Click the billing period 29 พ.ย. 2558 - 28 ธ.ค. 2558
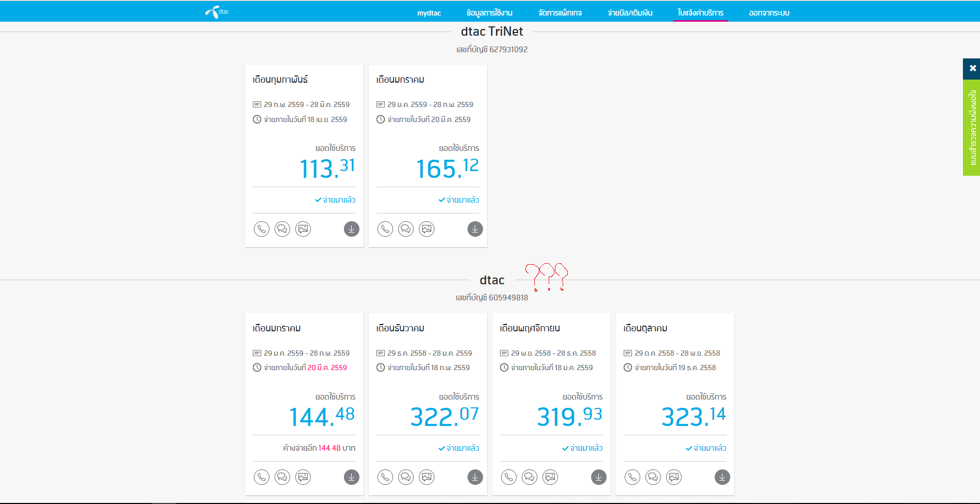The height and width of the screenshot is (504, 980). [553, 353]
